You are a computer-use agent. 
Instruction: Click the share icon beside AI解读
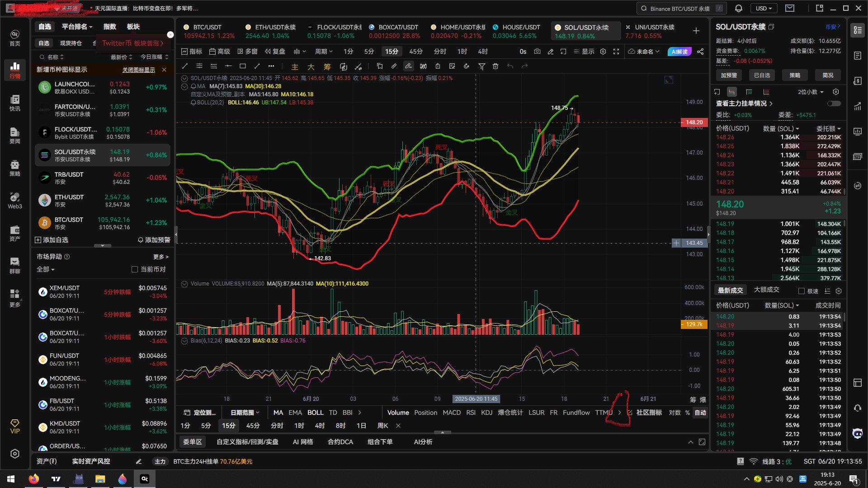pyautogui.click(x=700, y=52)
